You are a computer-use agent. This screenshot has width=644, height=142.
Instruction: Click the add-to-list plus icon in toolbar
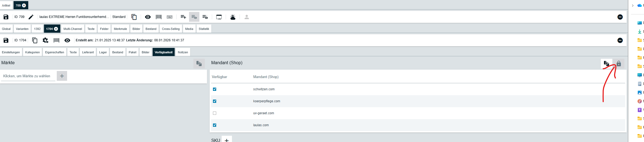[183, 17]
